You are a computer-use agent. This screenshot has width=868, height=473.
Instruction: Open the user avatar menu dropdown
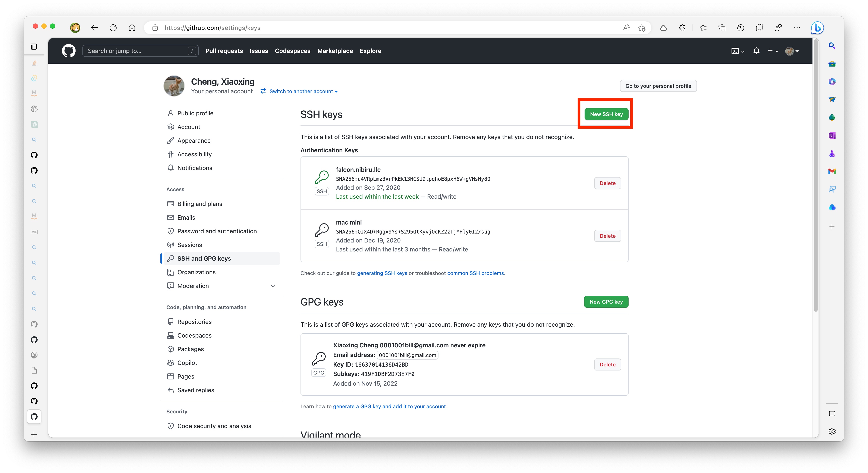(x=792, y=51)
